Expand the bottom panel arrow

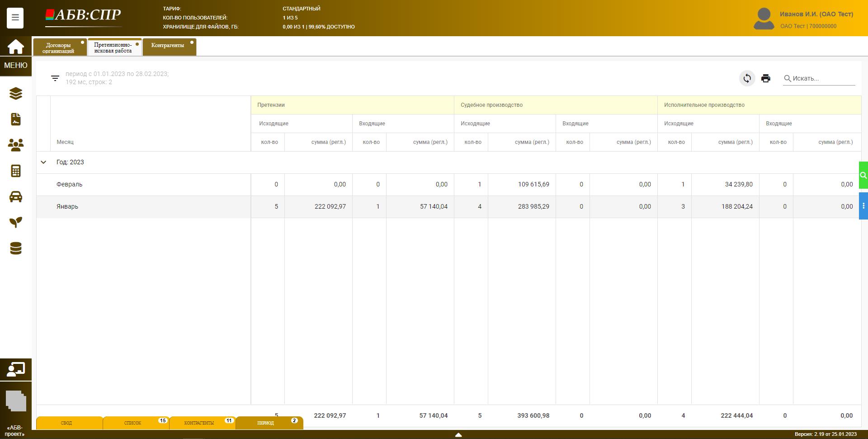coord(458,434)
